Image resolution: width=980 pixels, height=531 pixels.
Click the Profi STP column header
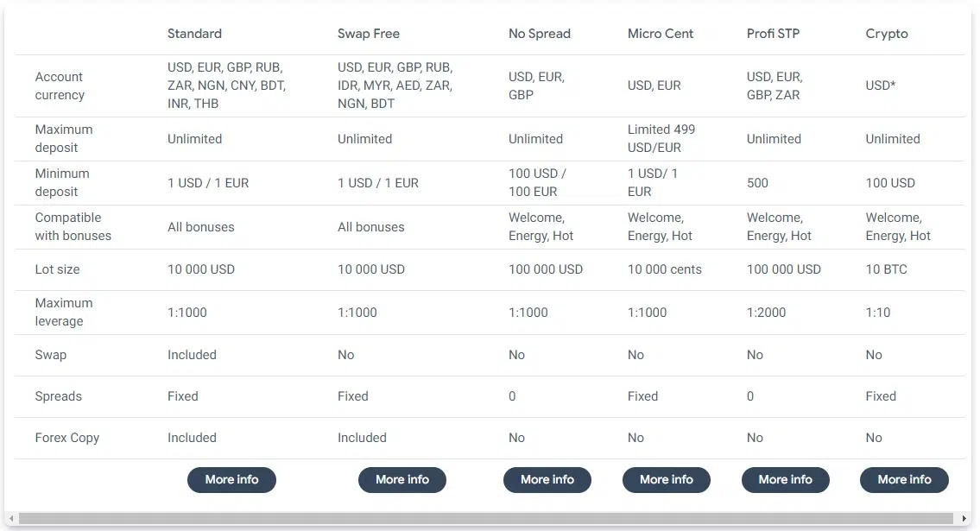coord(773,34)
